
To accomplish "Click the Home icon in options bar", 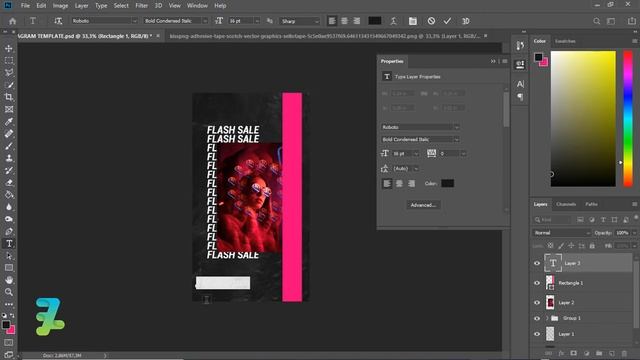I will point(13,21).
